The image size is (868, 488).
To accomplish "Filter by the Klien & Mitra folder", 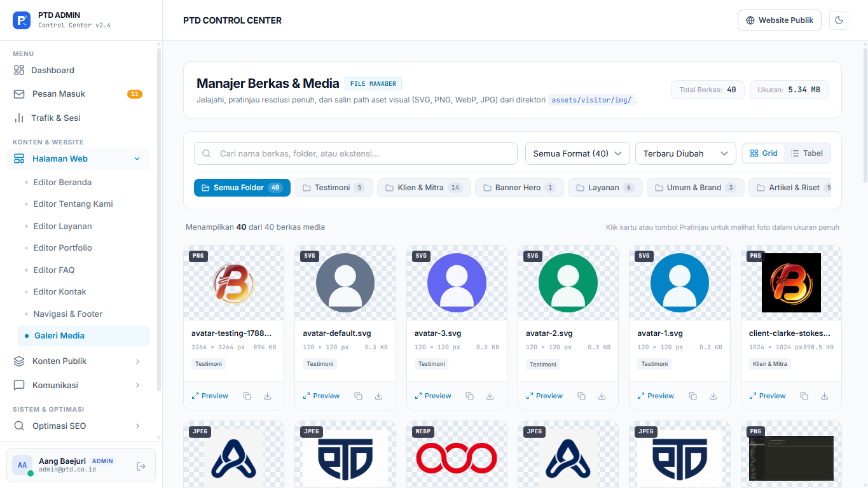I will point(424,188).
